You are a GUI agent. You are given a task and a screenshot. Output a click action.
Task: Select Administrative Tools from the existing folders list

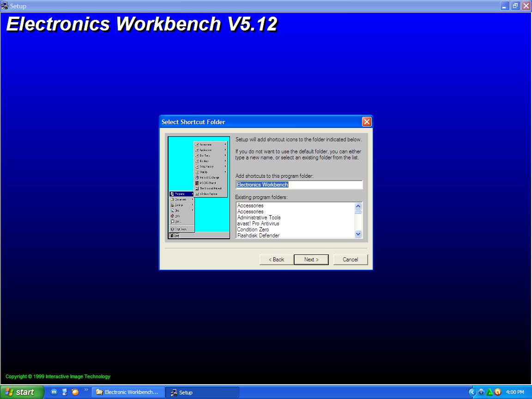259,217
